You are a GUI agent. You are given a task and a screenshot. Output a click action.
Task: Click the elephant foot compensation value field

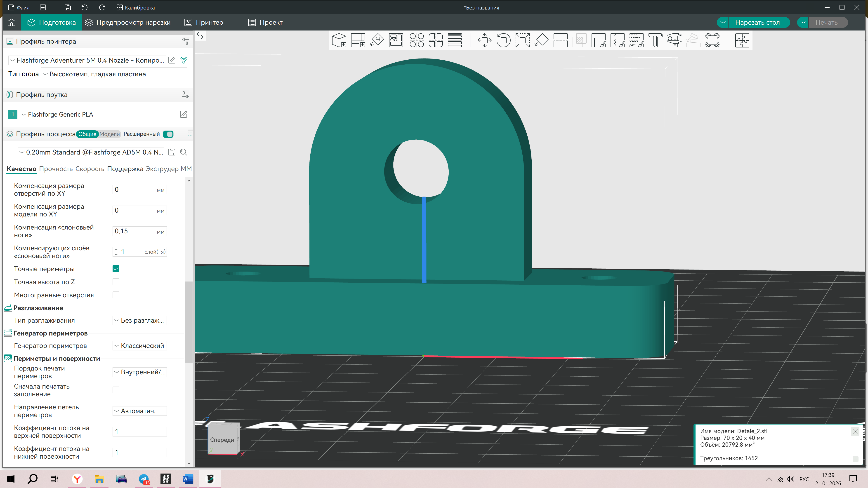(135, 231)
